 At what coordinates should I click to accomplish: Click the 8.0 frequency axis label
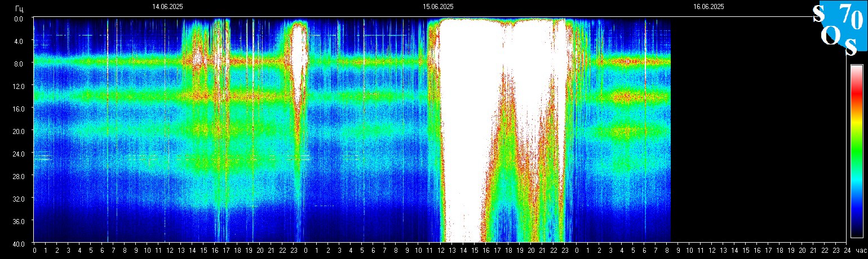pyautogui.click(x=19, y=64)
